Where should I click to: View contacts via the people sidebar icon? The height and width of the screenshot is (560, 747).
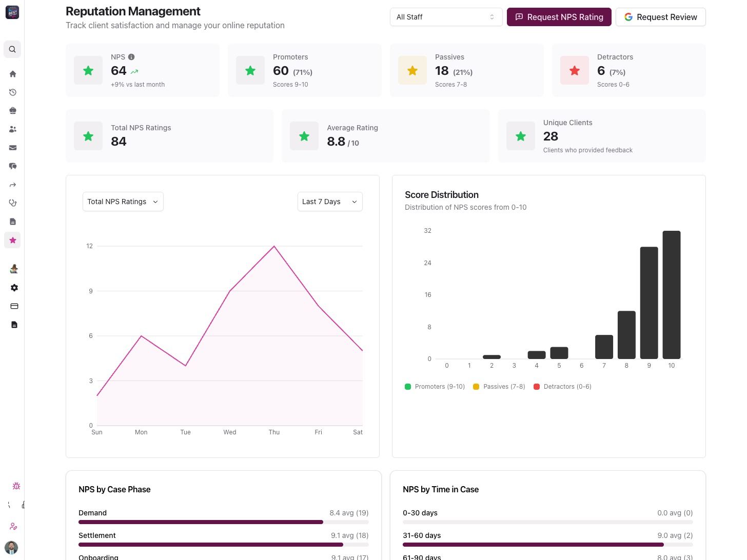pyautogui.click(x=12, y=129)
